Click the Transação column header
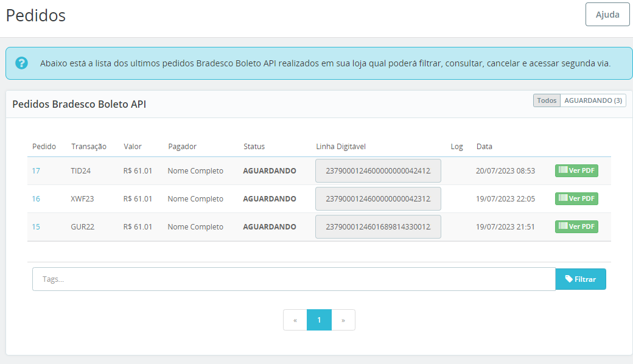 click(x=89, y=147)
